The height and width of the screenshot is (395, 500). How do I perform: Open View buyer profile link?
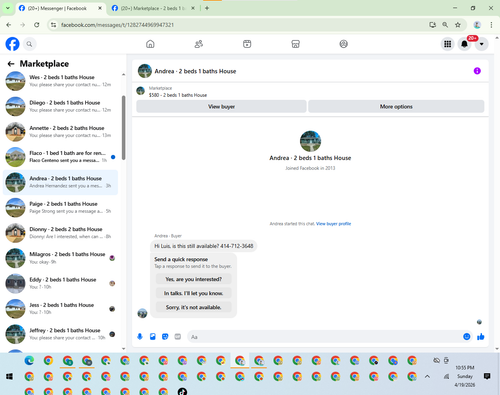[333, 224]
